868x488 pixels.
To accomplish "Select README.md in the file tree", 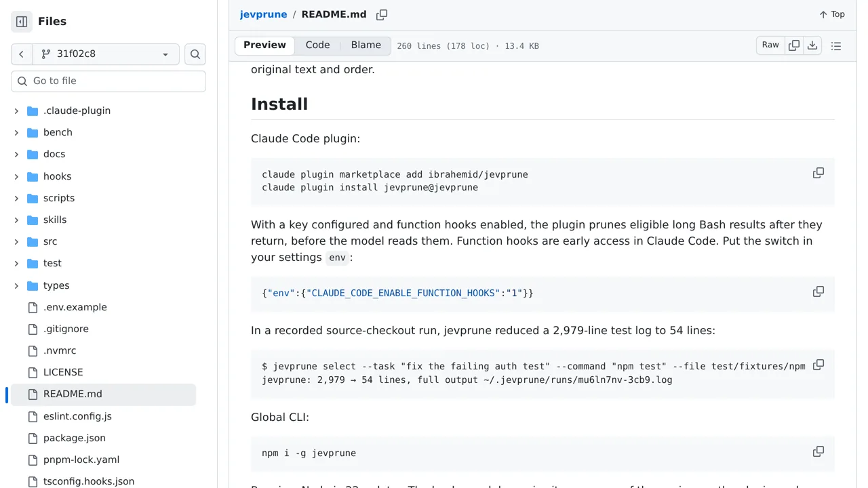I will pos(103,394).
